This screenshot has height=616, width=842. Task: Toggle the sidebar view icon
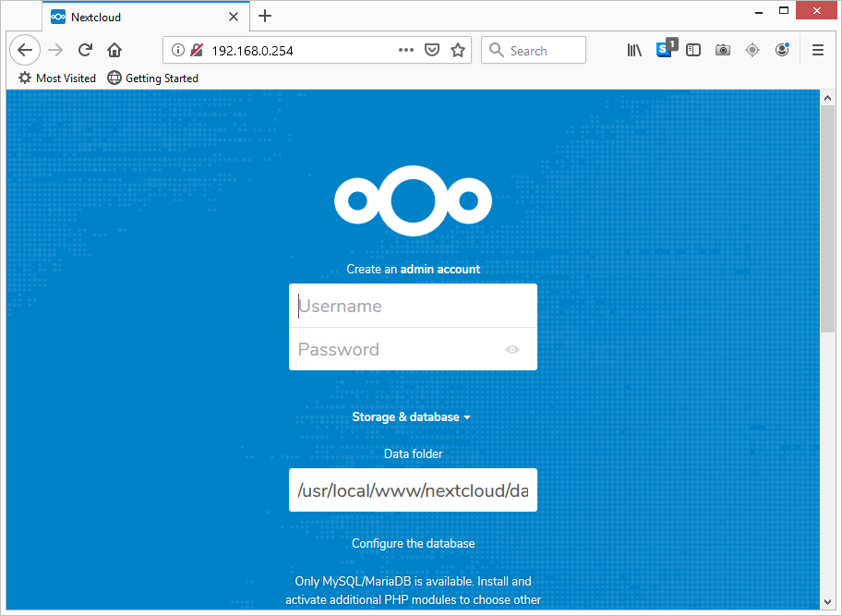click(693, 51)
